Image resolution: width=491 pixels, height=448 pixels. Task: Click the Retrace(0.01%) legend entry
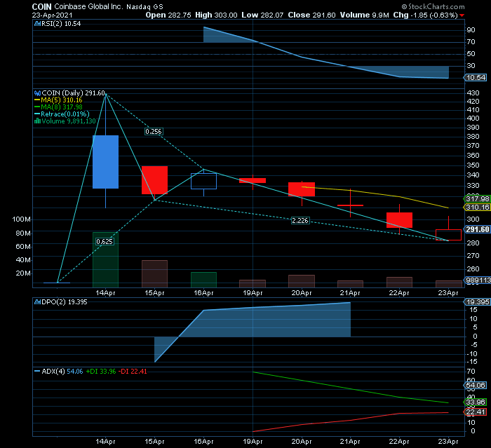(62, 114)
